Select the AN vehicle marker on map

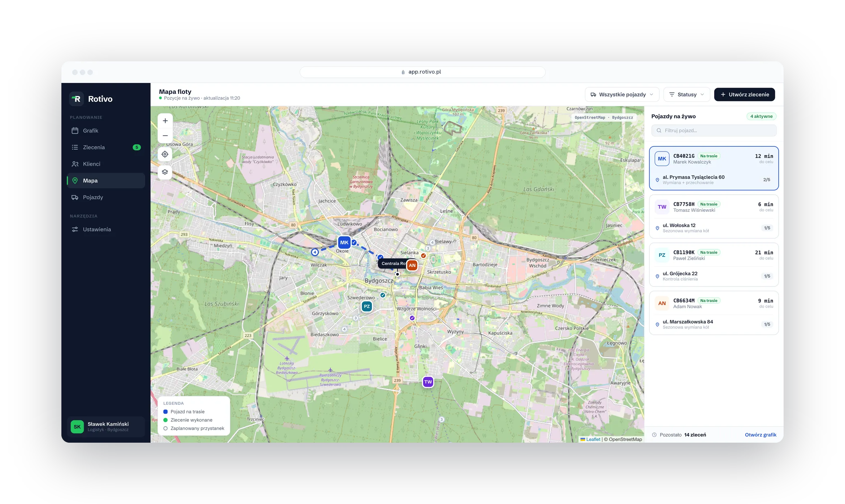(x=412, y=265)
